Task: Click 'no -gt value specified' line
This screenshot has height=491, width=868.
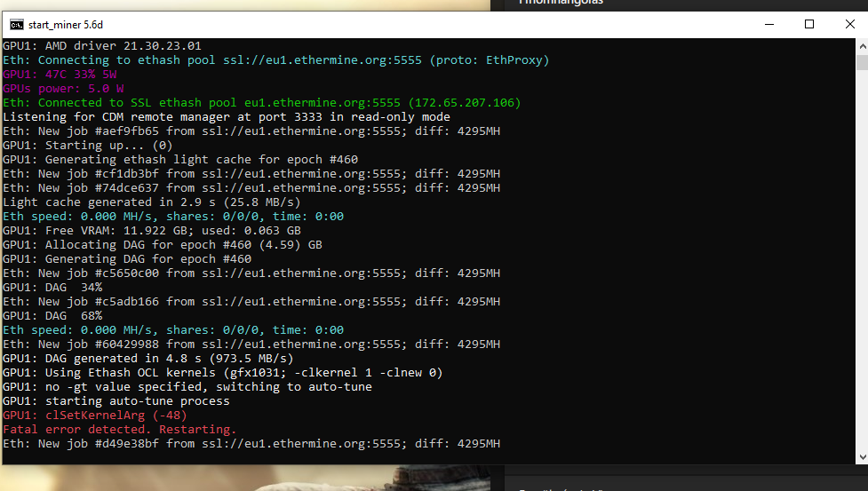Action: (x=187, y=387)
